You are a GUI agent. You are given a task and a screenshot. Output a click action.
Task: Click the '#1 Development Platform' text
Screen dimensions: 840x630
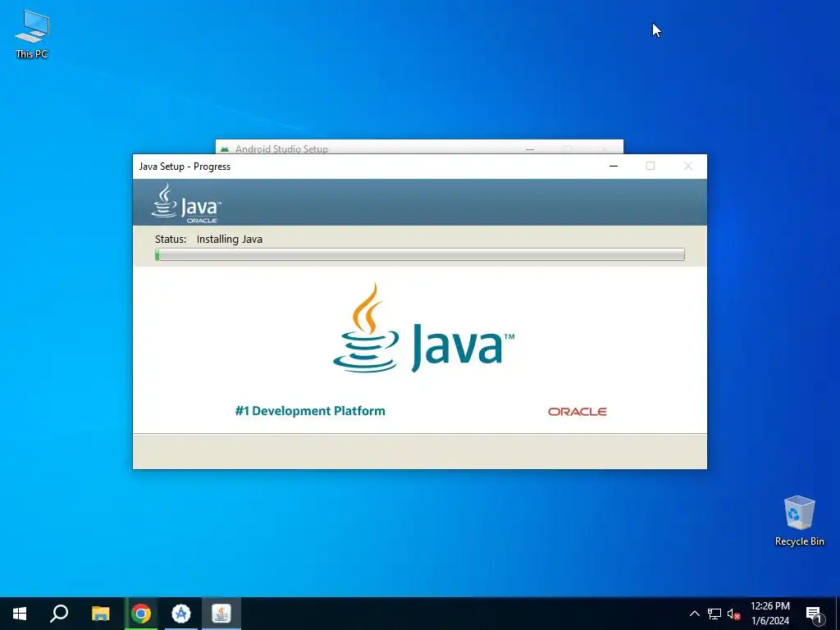(x=310, y=411)
